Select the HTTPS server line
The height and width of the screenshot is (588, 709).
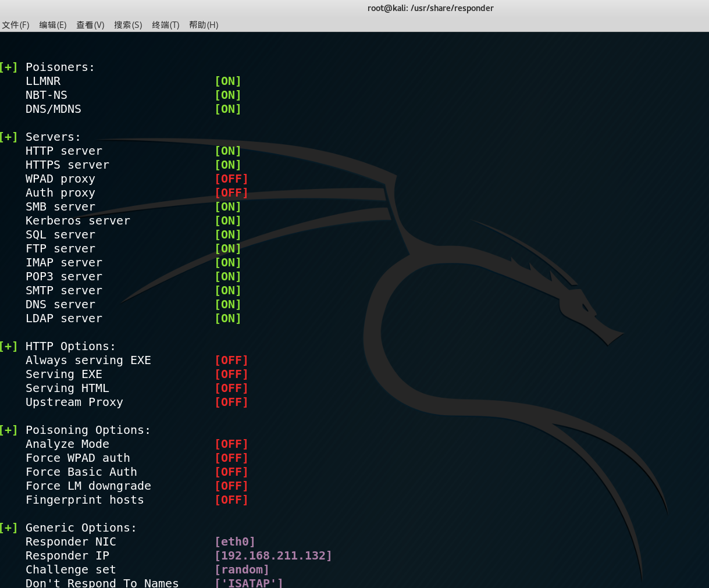[67, 165]
